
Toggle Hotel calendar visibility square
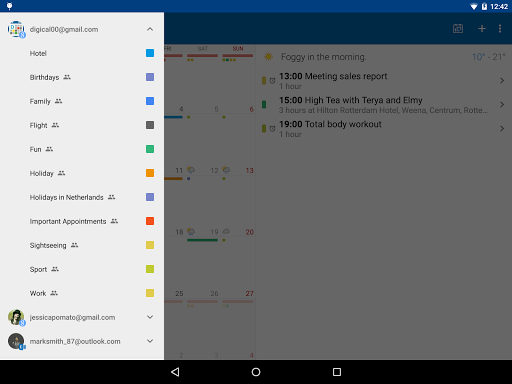pos(150,53)
